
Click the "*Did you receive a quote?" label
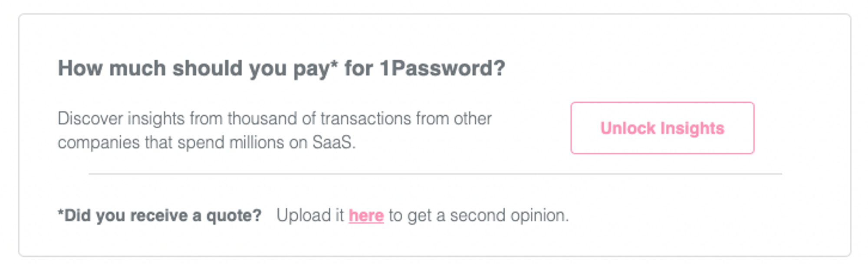click(159, 215)
